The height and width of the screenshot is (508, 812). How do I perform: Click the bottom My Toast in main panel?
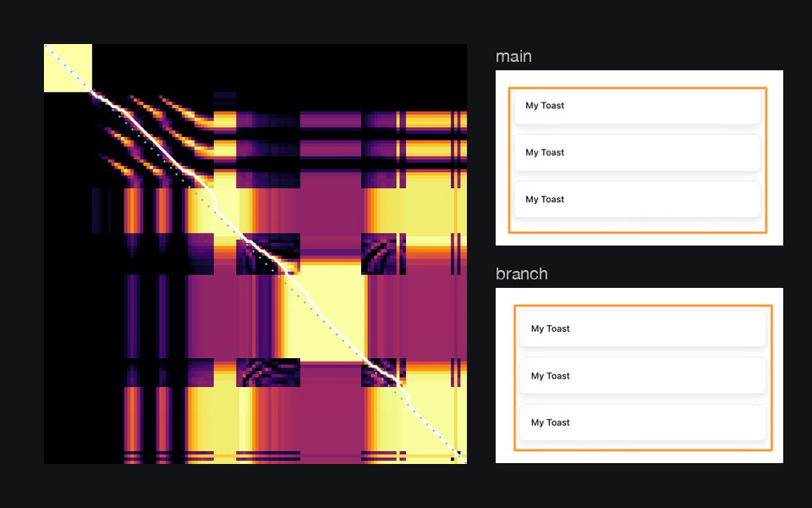click(637, 200)
